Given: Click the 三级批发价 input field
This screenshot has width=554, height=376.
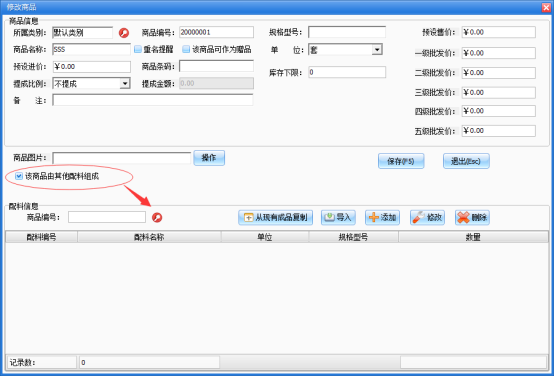Looking at the screenshot, I should (499, 93).
